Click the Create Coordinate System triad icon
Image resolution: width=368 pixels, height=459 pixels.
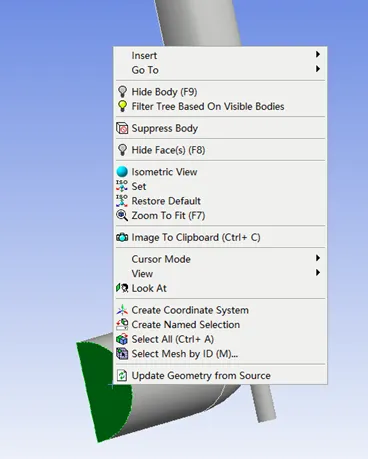click(122, 310)
